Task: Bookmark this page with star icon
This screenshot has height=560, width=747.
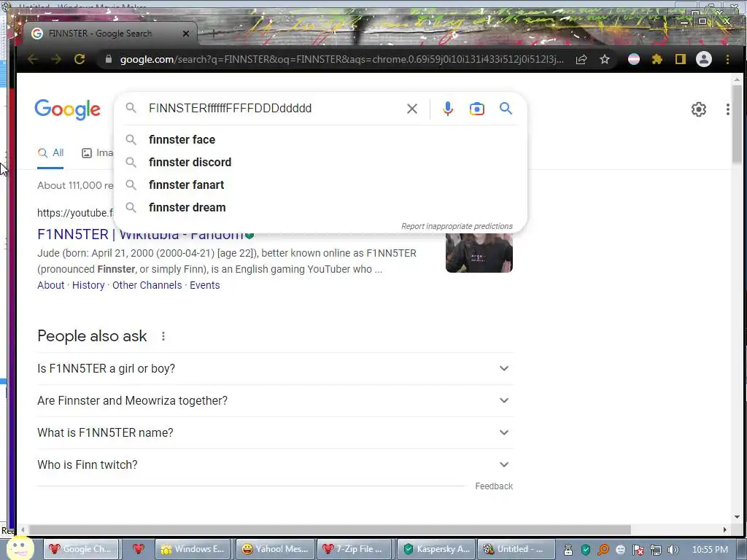Action: pos(605,59)
